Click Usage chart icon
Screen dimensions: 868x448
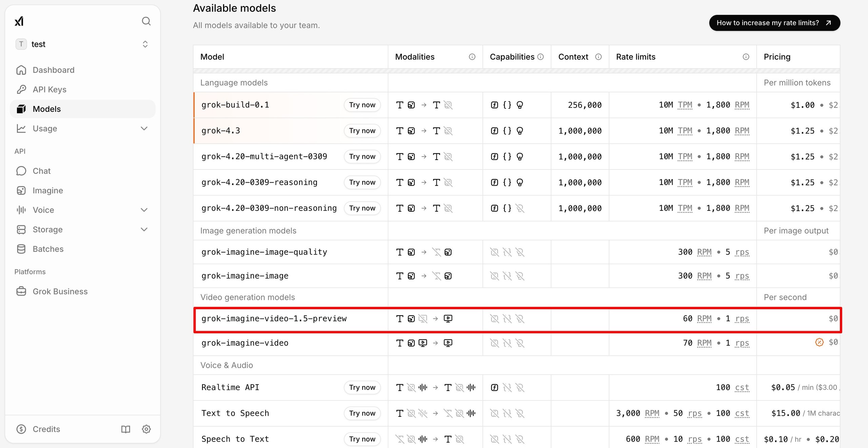pyautogui.click(x=21, y=128)
